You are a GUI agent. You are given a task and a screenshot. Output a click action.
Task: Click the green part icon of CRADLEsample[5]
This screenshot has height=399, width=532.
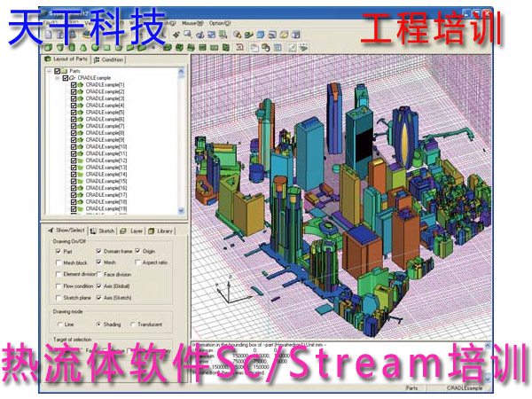81,113
